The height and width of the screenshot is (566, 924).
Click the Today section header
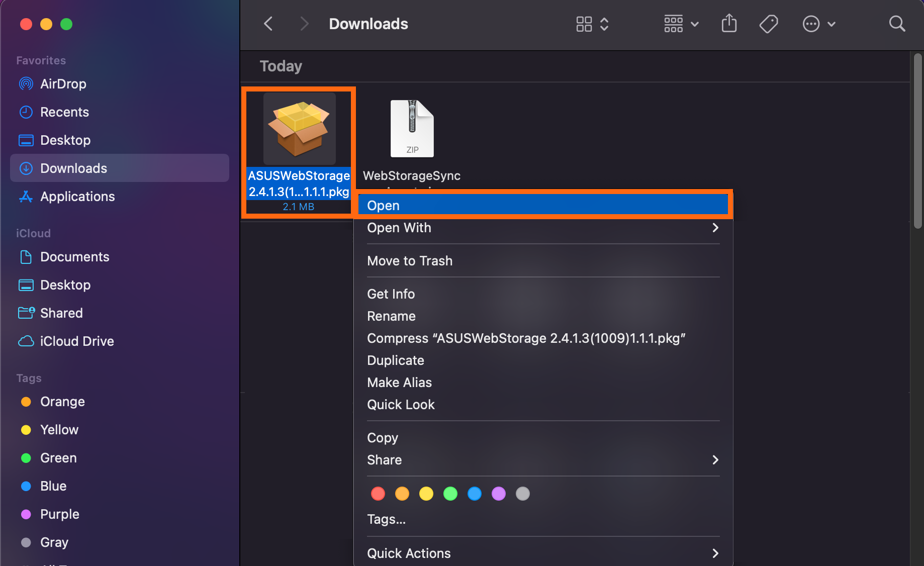[281, 66]
